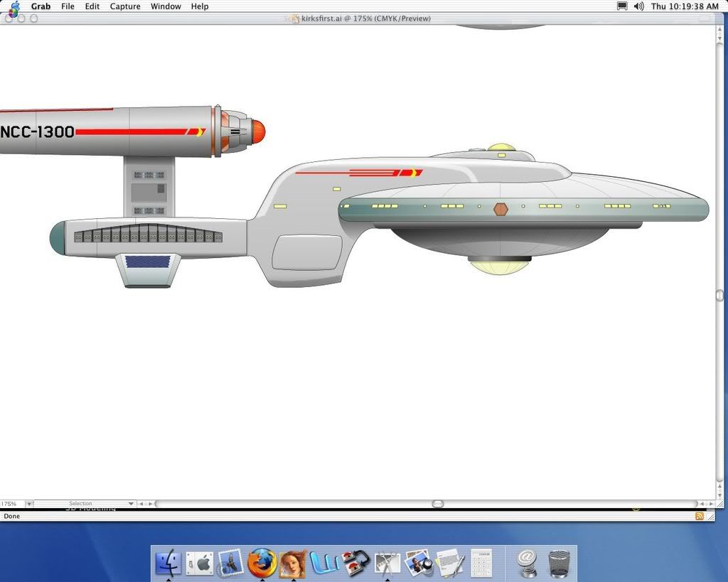Open System Preferences from the Dock
This screenshot has height=582, width=728.
[199, 564]
